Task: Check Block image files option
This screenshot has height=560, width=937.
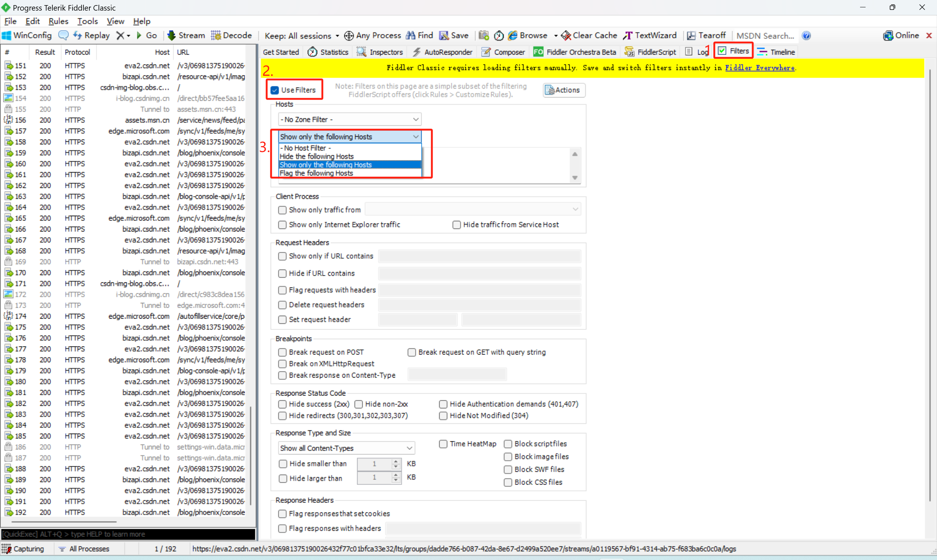Action: 508,457
